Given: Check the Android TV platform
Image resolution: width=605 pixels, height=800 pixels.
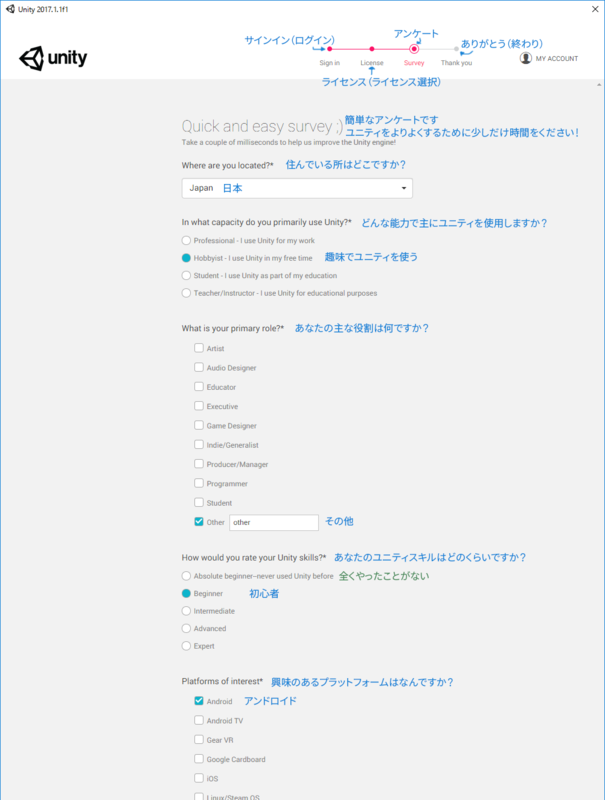Looking at the screenshot, I should tap(199, 720).
